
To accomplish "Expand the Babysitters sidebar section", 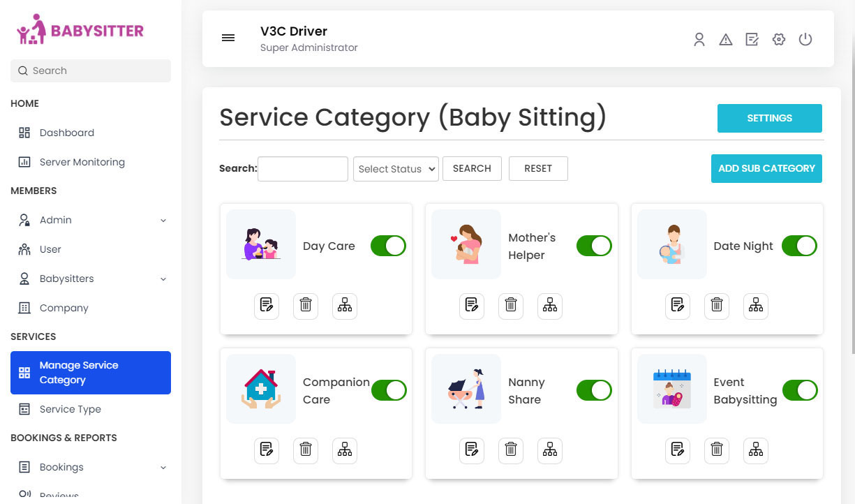I will 91,279.
